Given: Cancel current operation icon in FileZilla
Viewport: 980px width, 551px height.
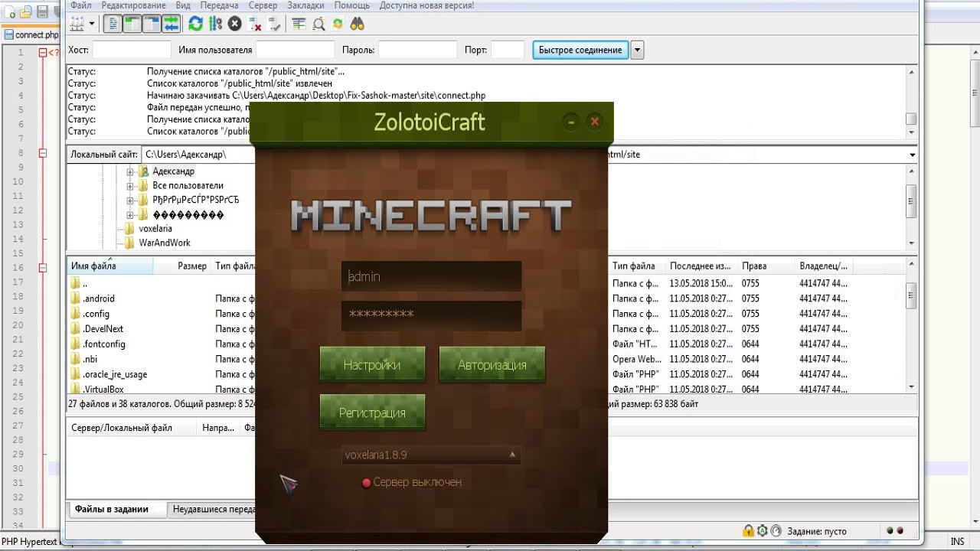Looking at the screenshot, I should (x=235, y=24).
